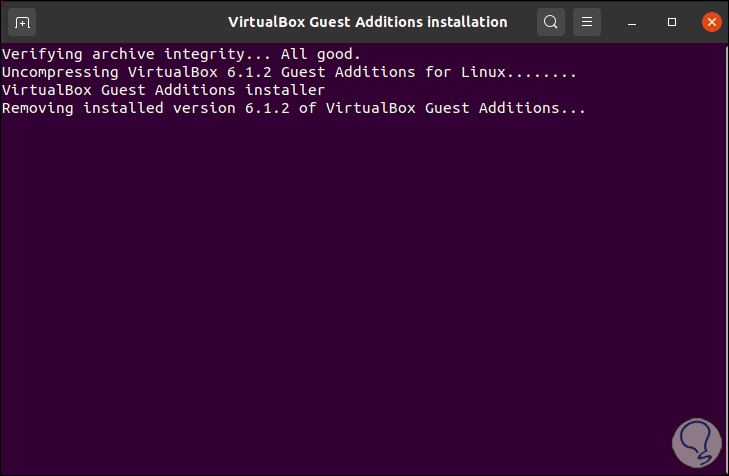
Task: Close the Guest Additions installation window
Action: click(x=710, y=21)
